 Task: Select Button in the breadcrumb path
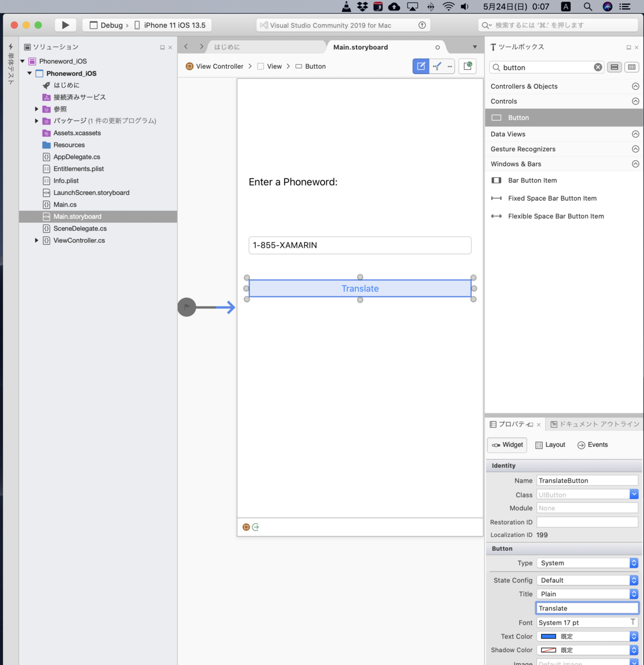310,66
